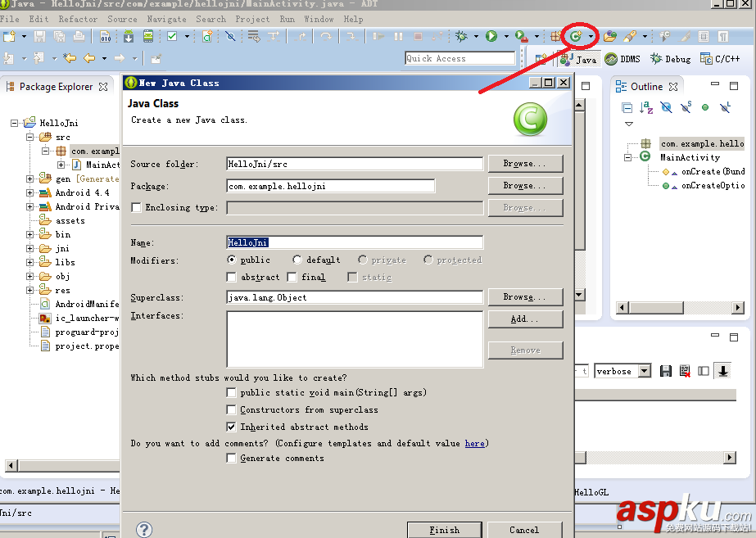Open the Project menu
This screenshot has height=538, width=756.
click(252, 20)
